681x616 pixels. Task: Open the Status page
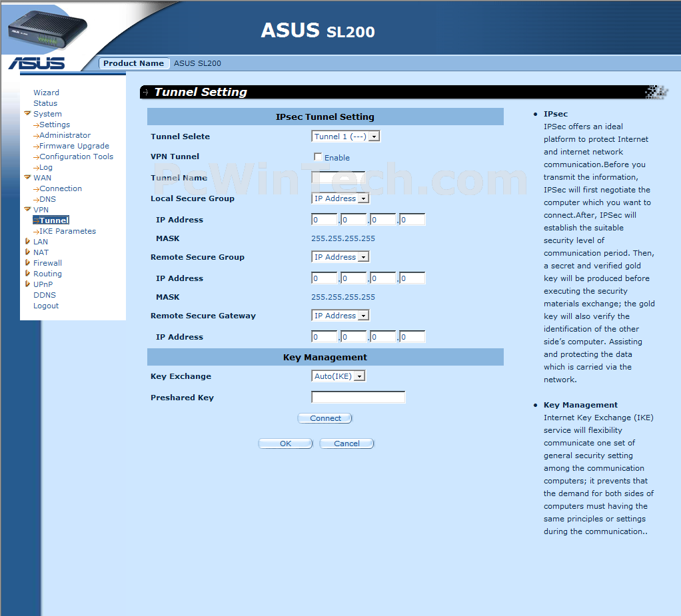click(x=45, y=103)
